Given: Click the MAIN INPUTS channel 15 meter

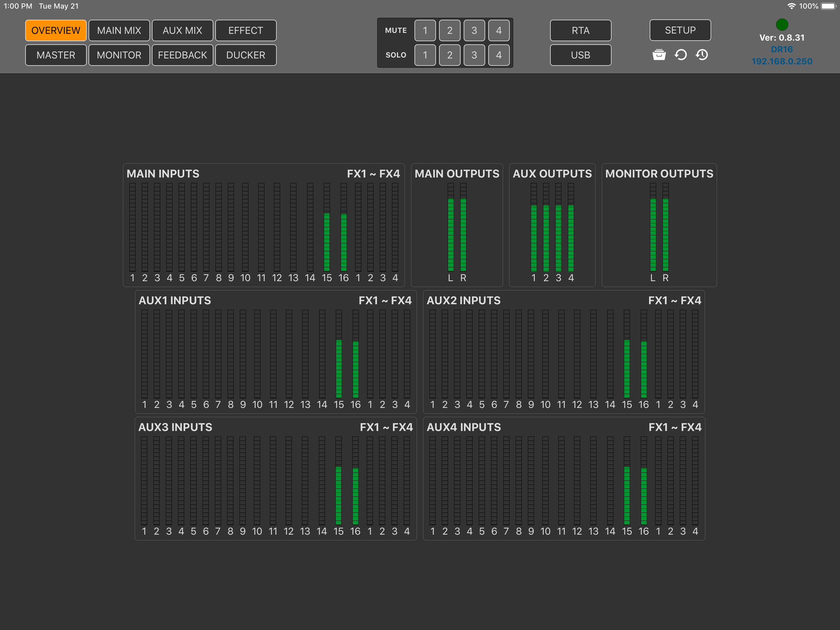Looking at the screenshot, I should [x=327, y=227].
